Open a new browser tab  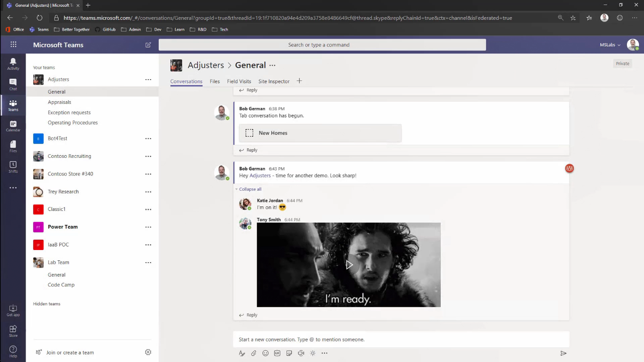(88, 5)
